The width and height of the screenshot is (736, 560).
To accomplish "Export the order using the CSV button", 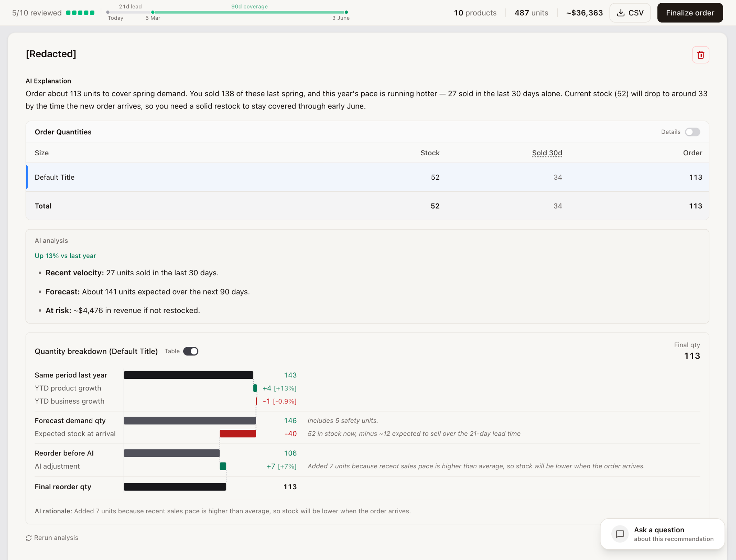I will (x=630, y=13).
